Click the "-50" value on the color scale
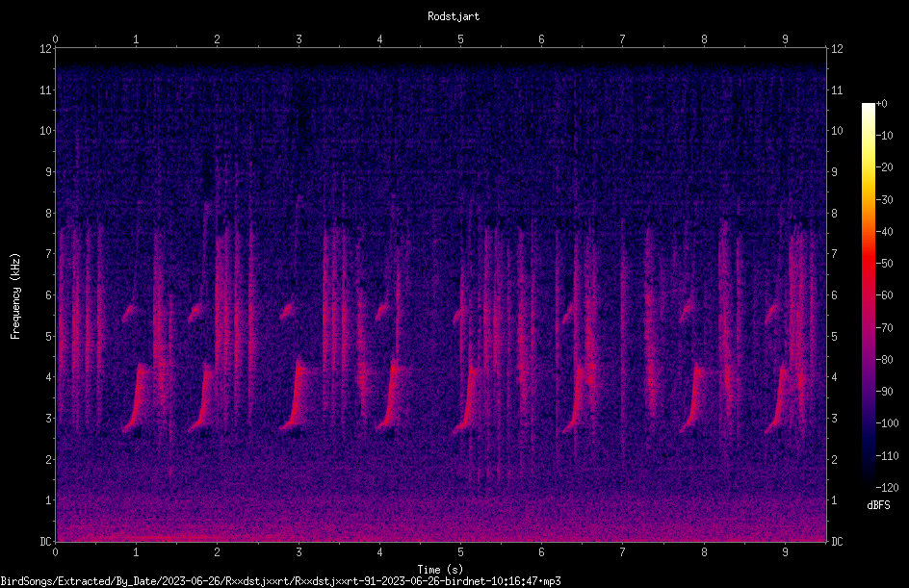Image resolution: width=909 pixels, height=588 pixels. pos(884,264)
